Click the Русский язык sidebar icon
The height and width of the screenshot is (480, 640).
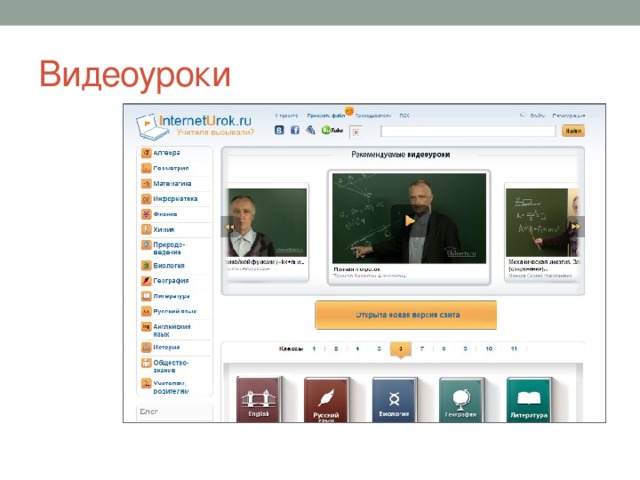tap(146, 311)
